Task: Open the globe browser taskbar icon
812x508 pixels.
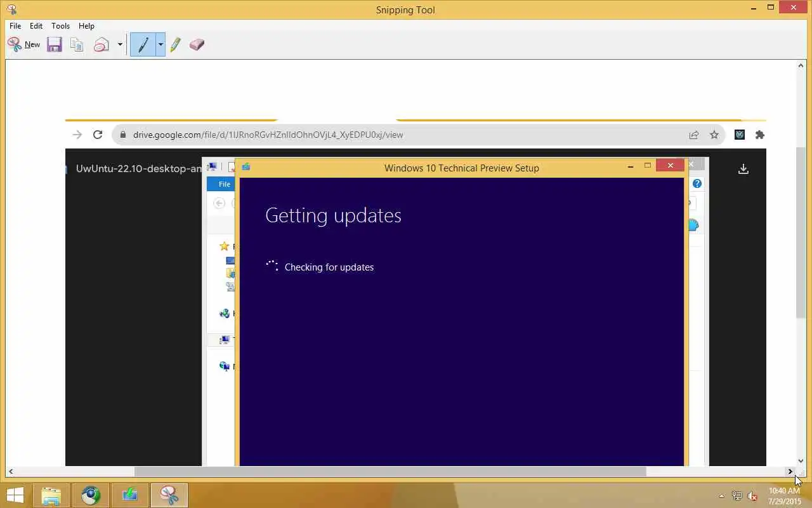Action: coord(91,495)
